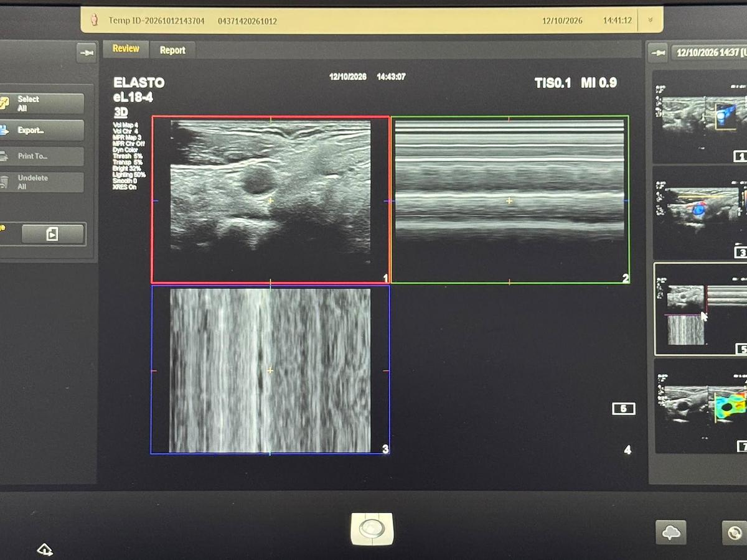
Task: Click the Temp ID-20261012143704 patient text
Action: pyautogui.click(x=156, y=21)
